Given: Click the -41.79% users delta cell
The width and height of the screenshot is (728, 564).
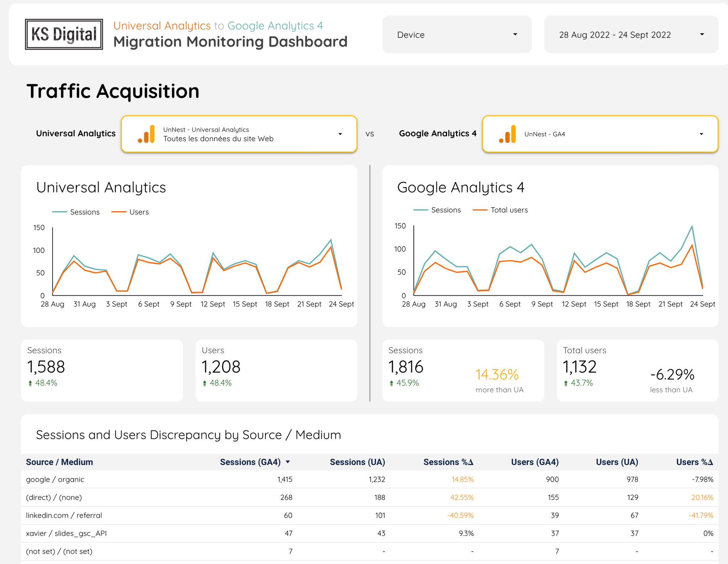Looking at the screenshot, I should coord(701,515).
